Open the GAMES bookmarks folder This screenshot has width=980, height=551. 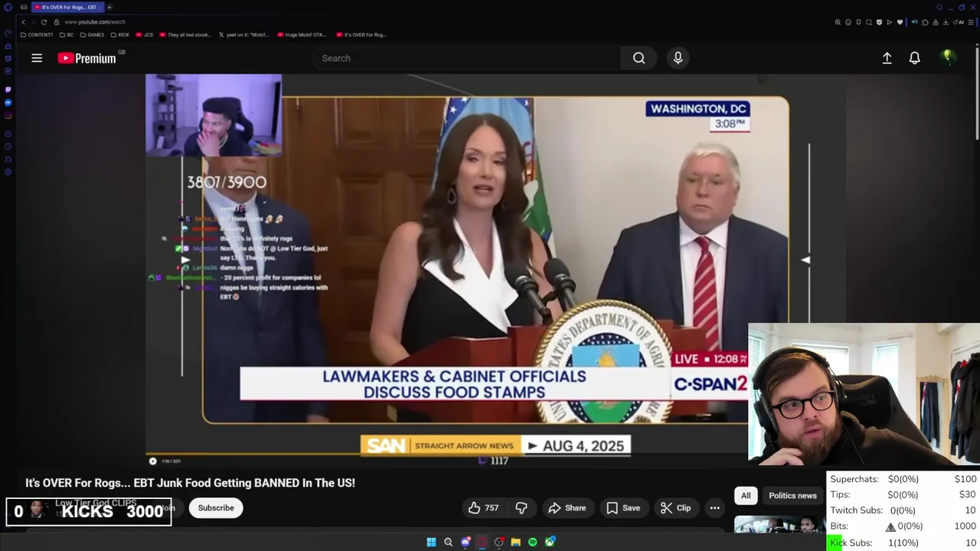click(x=92, y=34)
